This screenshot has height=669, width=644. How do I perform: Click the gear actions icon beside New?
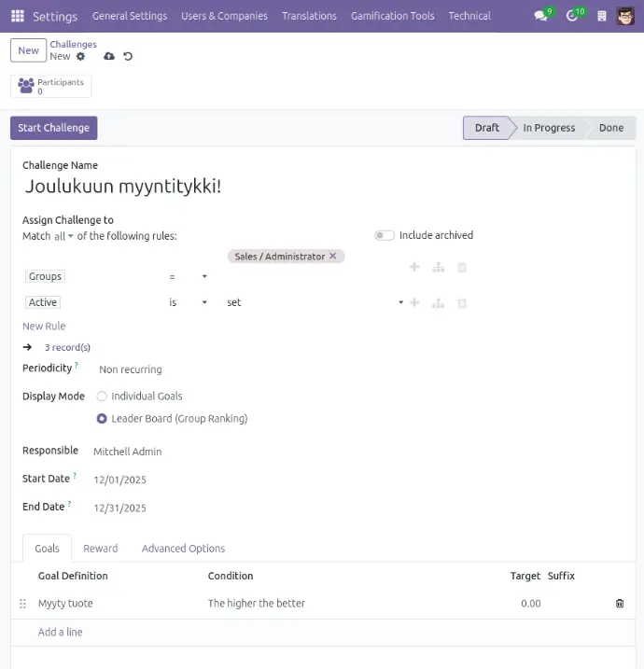[80, 57]
